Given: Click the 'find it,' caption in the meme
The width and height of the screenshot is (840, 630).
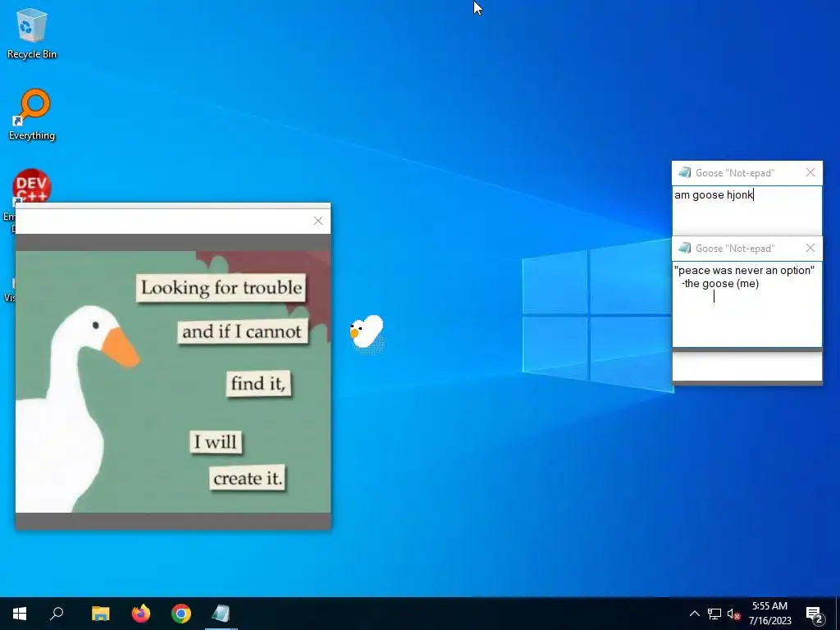Looking at the screenshot, I should pos(258,384).
